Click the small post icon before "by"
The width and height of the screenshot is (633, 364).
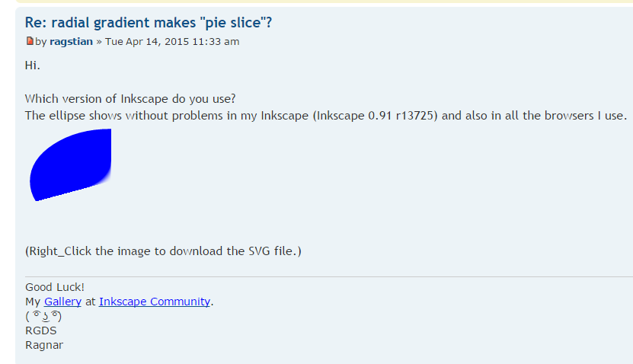30,41
